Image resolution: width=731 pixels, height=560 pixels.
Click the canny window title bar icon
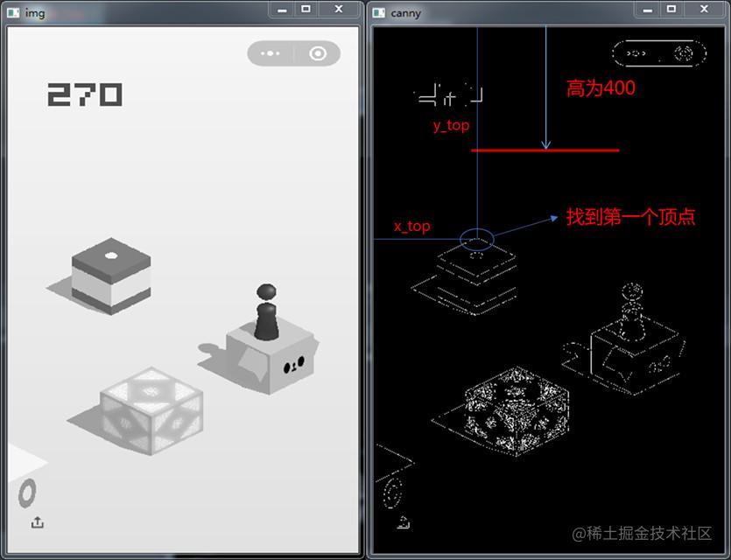click(378, 12)
